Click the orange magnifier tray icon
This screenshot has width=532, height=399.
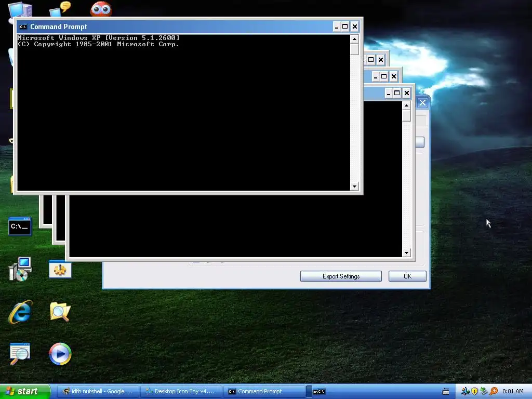click(494, 391)
